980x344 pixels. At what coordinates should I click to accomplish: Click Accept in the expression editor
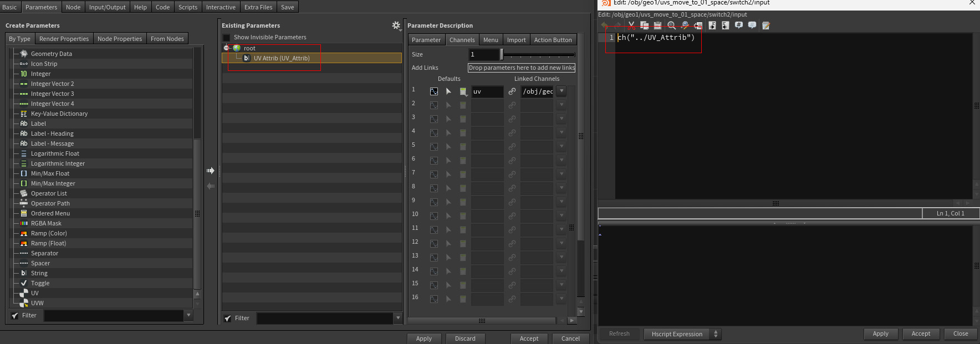click(x=921, y=333)
